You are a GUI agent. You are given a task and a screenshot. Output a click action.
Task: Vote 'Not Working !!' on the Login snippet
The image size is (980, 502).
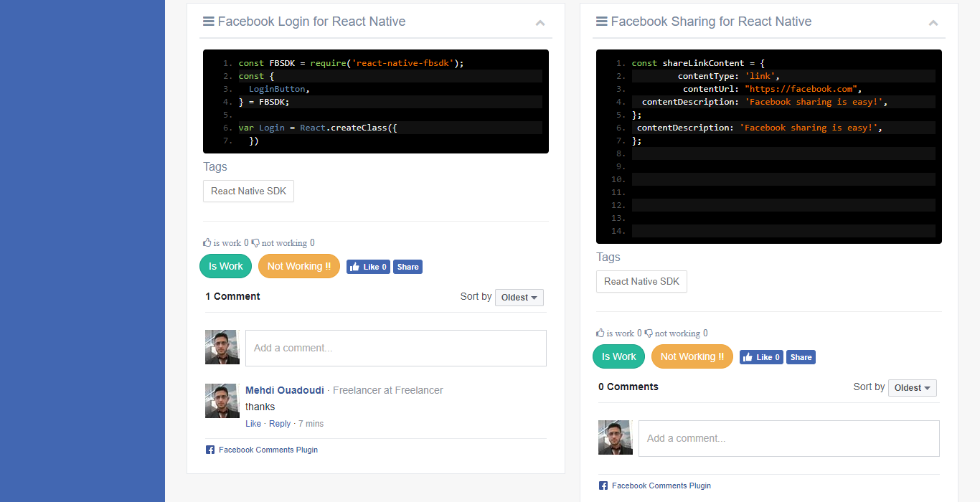pyautogui.click(x=299, y=266)
